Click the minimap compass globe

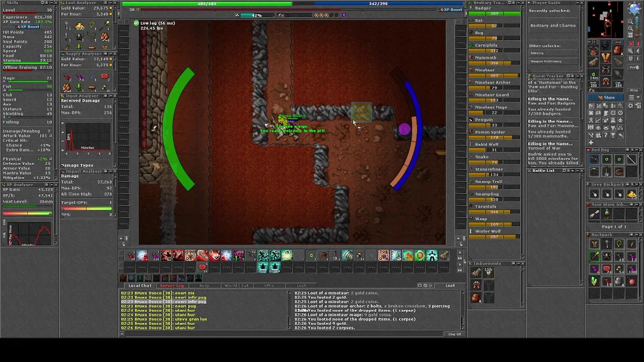point(634,8)
